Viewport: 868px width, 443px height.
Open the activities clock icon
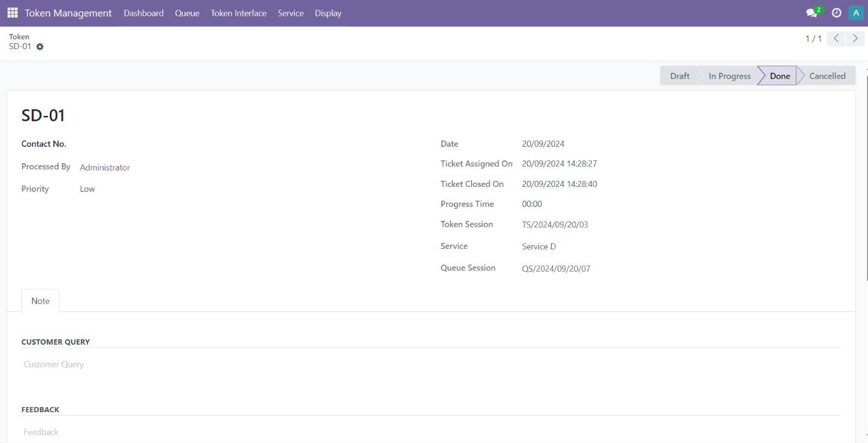pyautogui.click(x=836, y=13)
